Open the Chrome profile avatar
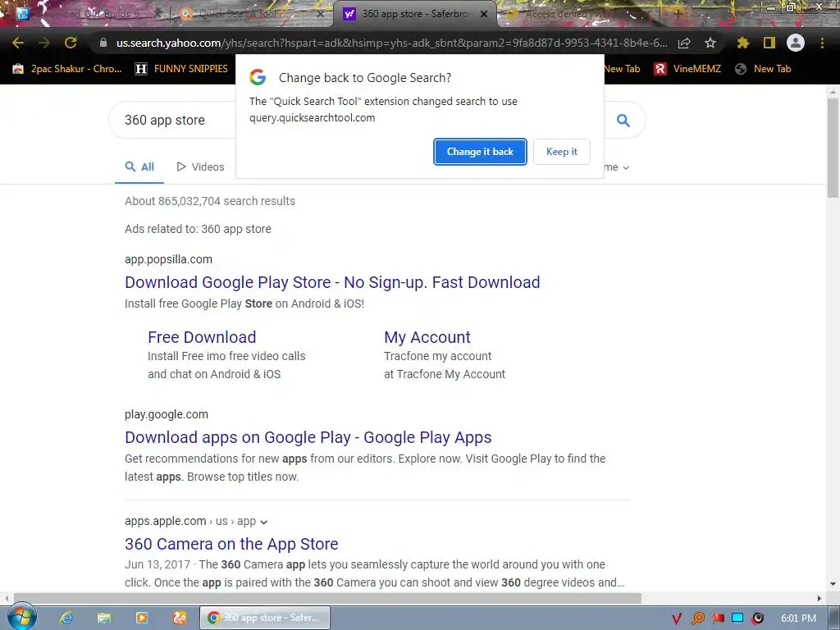Screen dimensions: 840x630 796,43
